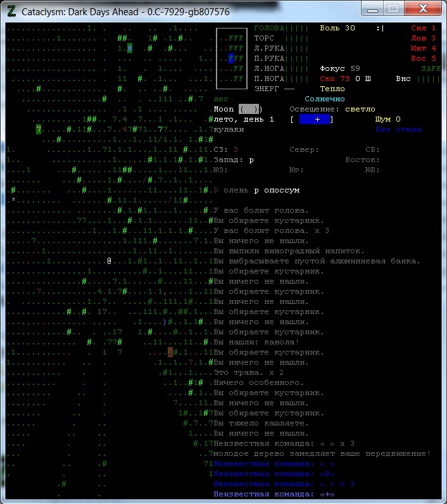Click the Боль 30 pain status
The height and width of the screenshot is (504, 447).
(x=337, y=28)
